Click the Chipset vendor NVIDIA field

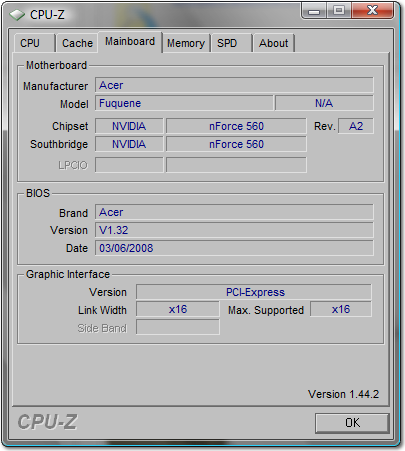[129, 126]
